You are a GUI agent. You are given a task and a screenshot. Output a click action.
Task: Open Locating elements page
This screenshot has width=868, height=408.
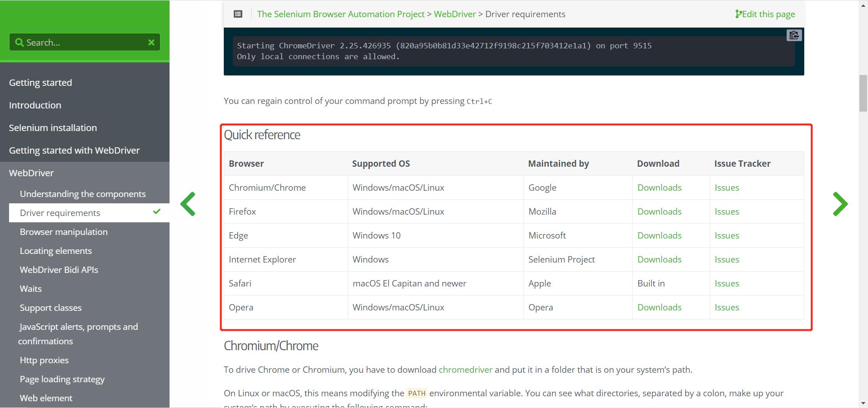point(56,251)
